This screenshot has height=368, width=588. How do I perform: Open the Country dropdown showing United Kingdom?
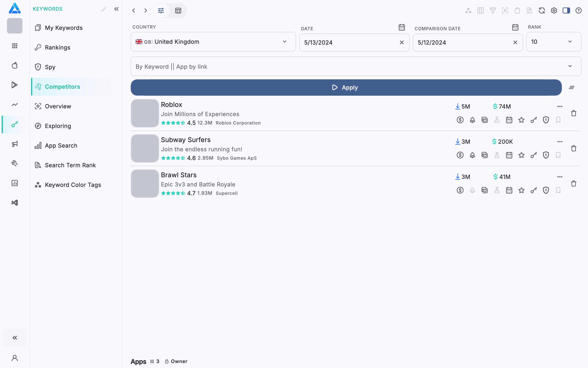(x=213, y=42)
